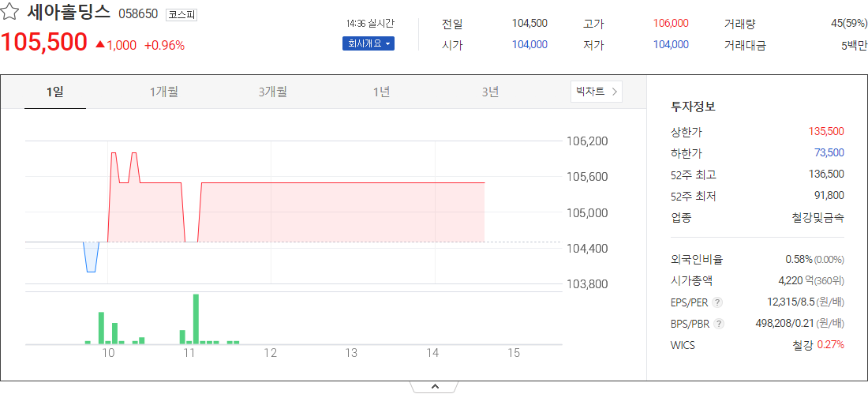The image size is (868, 394).
Task: Switch to the 3년 chart tab
Action: [x=490, y=92]
